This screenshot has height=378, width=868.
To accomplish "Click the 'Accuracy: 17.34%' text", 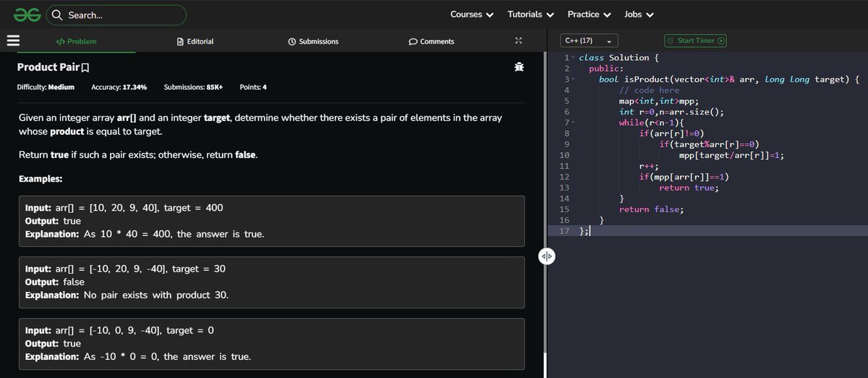I will pos(119,87).
